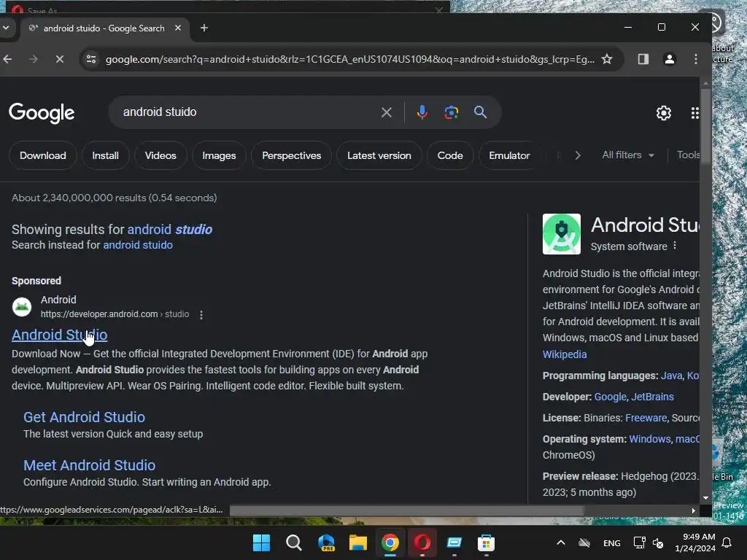
Task: Click the Android sponsor favicon
Action: pos(22,307)
